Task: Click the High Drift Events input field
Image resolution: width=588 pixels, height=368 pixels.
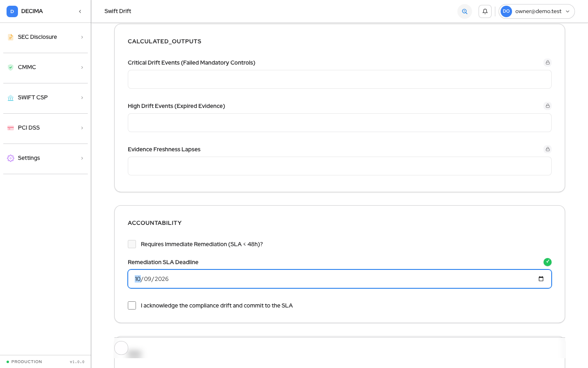Action: (340, 123)
